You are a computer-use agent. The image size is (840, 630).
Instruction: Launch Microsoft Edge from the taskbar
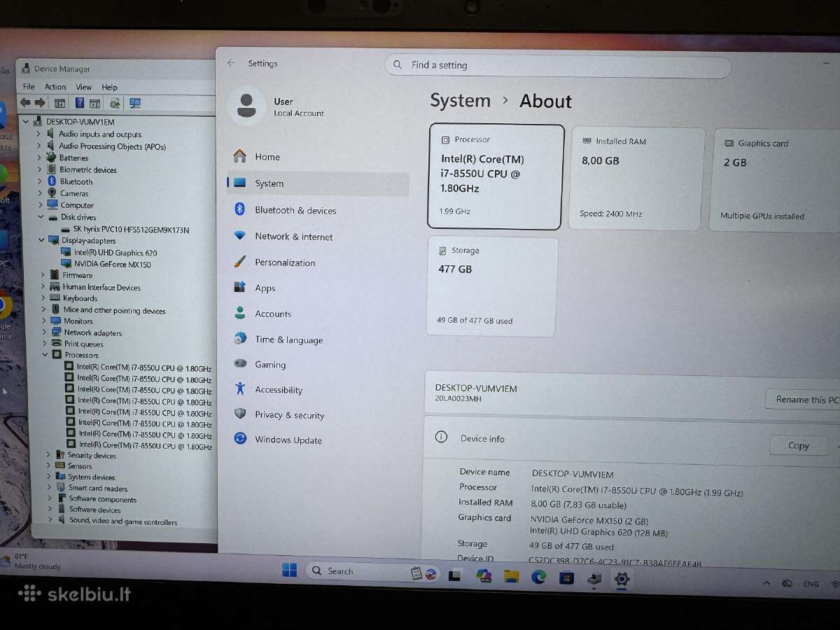point(538,577)
